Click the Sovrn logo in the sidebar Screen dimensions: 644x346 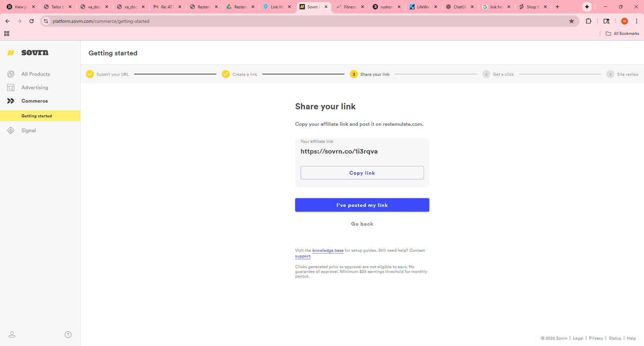(x=28, y=53)
